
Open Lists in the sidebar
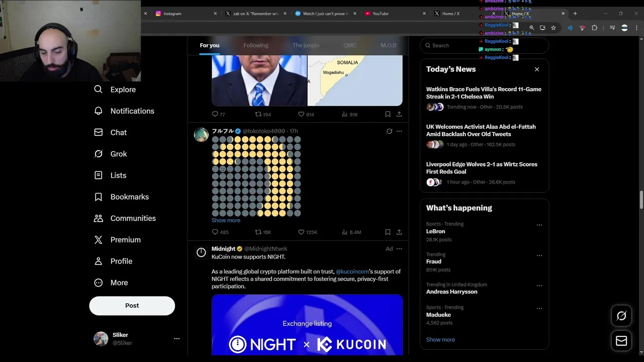pyautogui.click(x=110, y=175)
